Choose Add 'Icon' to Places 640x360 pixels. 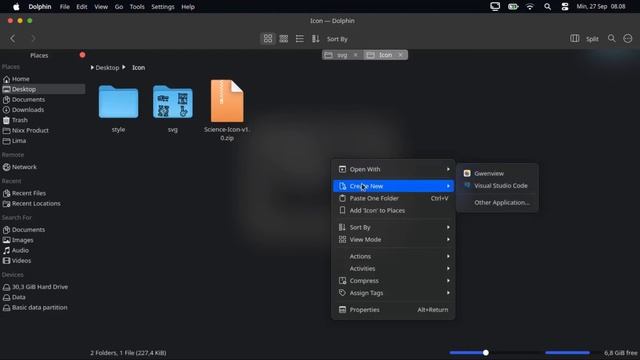tap(393, 211)
